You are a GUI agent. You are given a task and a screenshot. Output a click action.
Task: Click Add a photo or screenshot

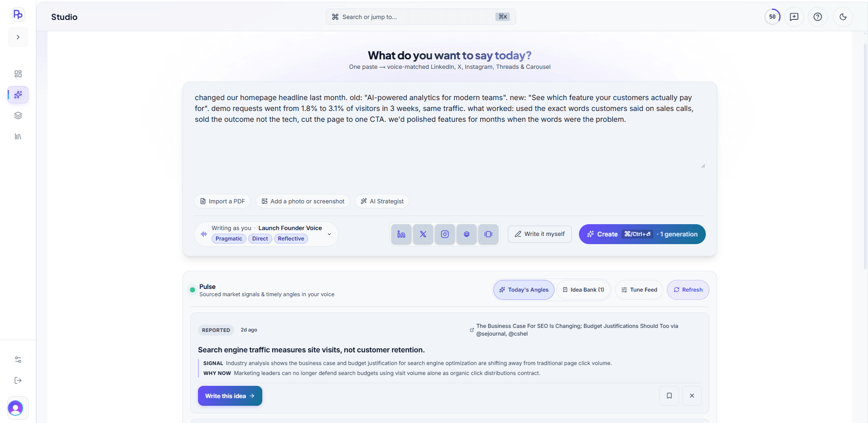(303, 201)
